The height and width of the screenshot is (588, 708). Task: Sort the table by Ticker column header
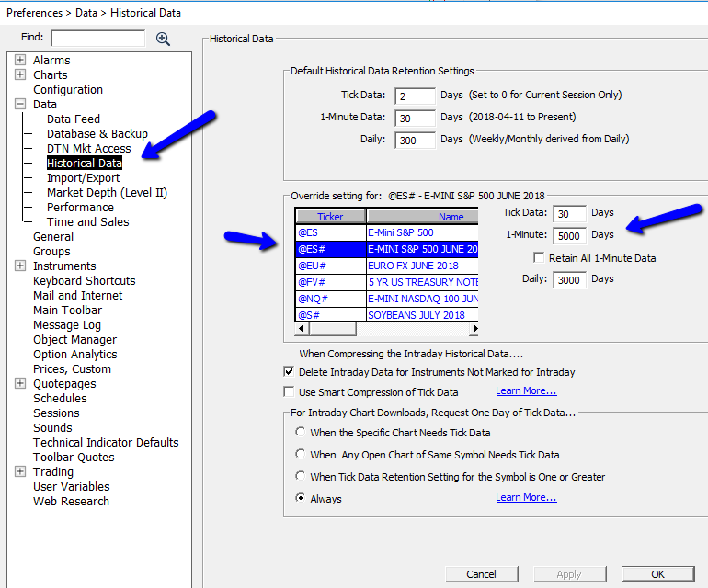click(330, 217)
